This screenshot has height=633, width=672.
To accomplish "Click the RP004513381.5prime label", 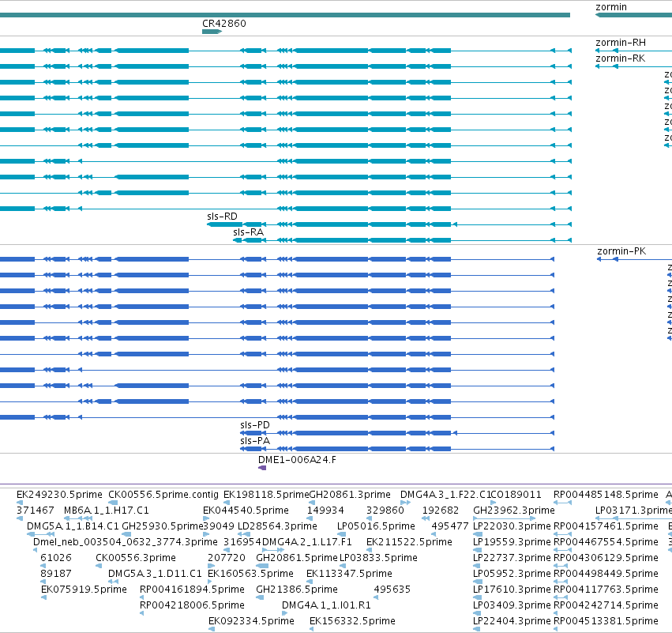I will [606, 620].
